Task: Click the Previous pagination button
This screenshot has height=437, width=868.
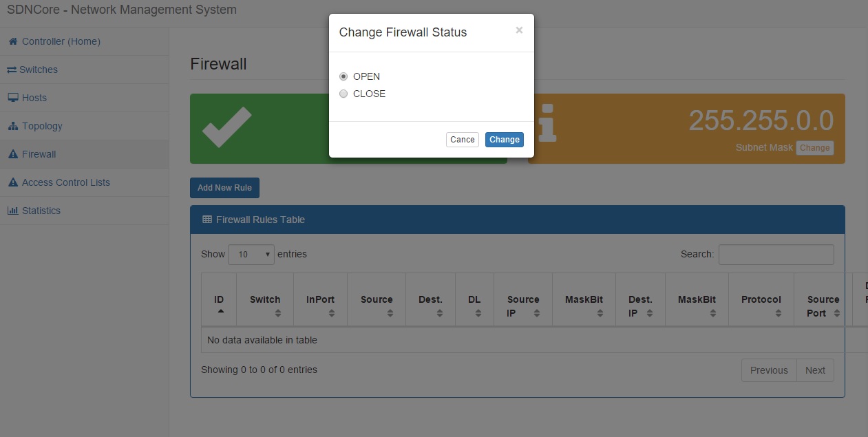Action: 769,370
